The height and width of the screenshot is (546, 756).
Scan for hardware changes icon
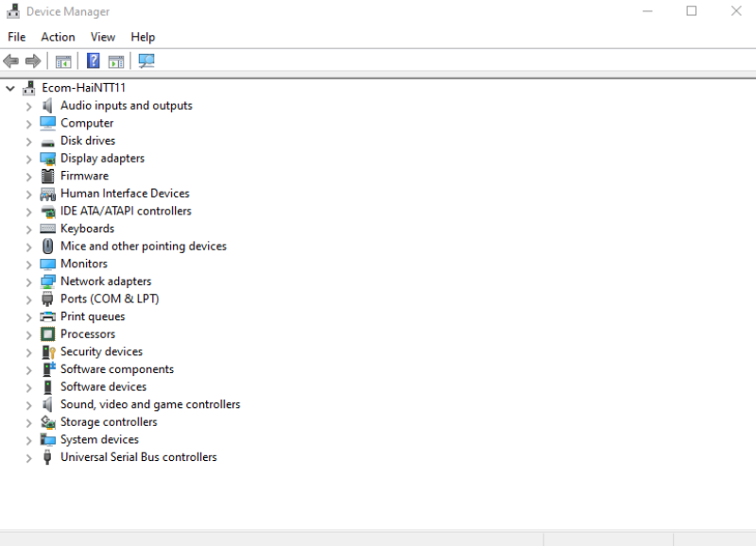coord(146,60)
